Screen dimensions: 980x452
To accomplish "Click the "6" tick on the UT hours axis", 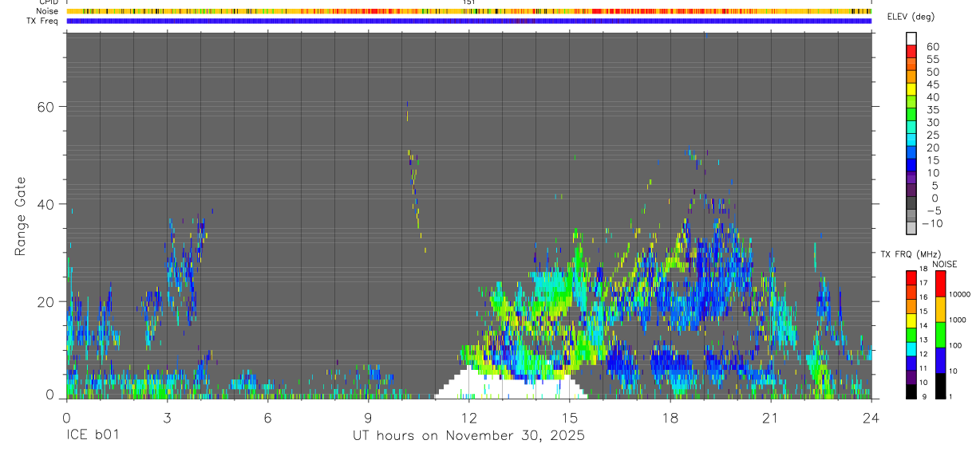I will [x=267, y=417].
